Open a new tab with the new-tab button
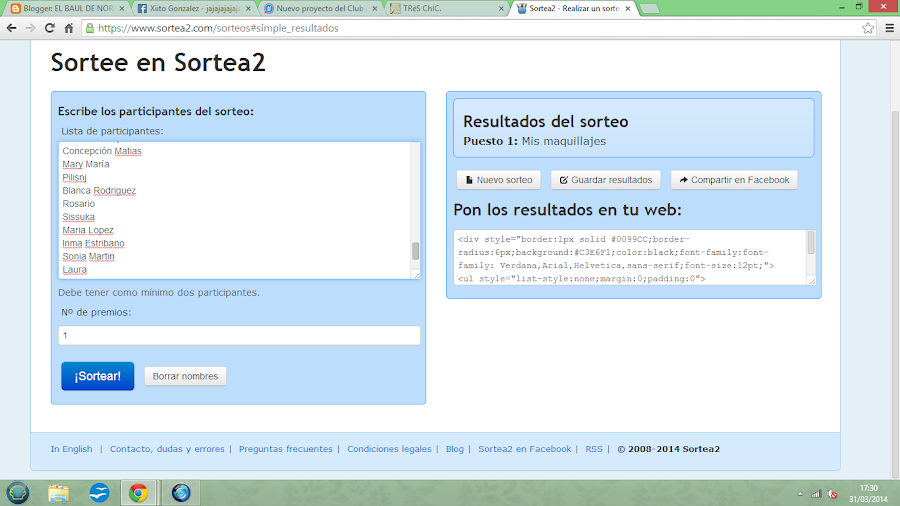Image resolution: width=900 pixels, height=506 pixels. 649,9
